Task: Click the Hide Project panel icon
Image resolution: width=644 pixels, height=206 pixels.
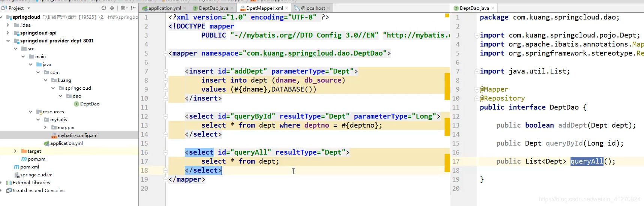Action: click(x=133, y=8)
